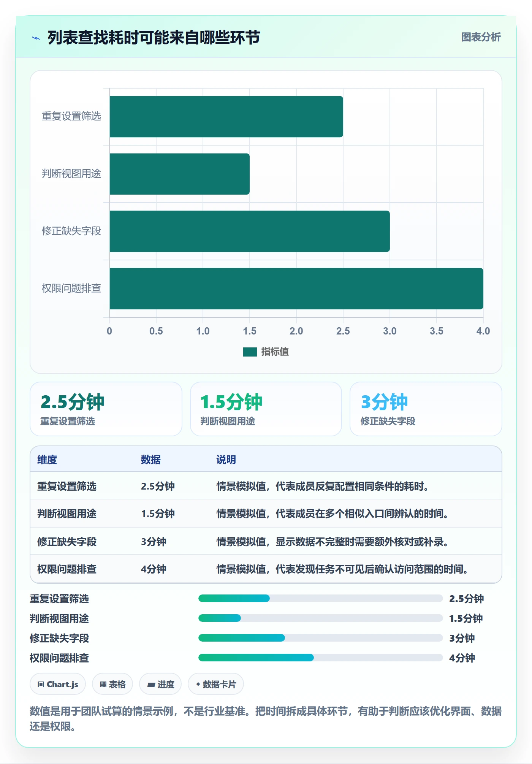Select the description mentioning 反复配置相同条件的耗时
The height and width of the screenshot is (764, 532).
point(323,486)
